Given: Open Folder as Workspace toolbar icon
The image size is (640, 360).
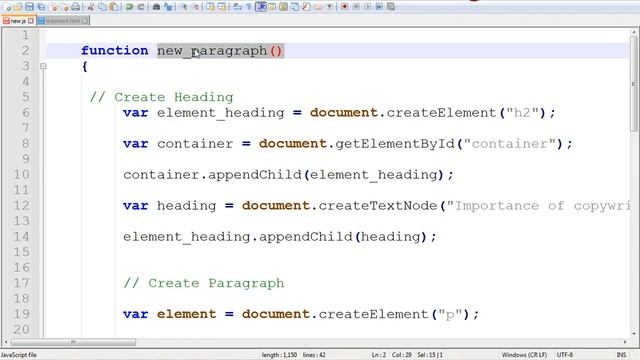Looking at the screenshot, I should [x=318, y=7].
